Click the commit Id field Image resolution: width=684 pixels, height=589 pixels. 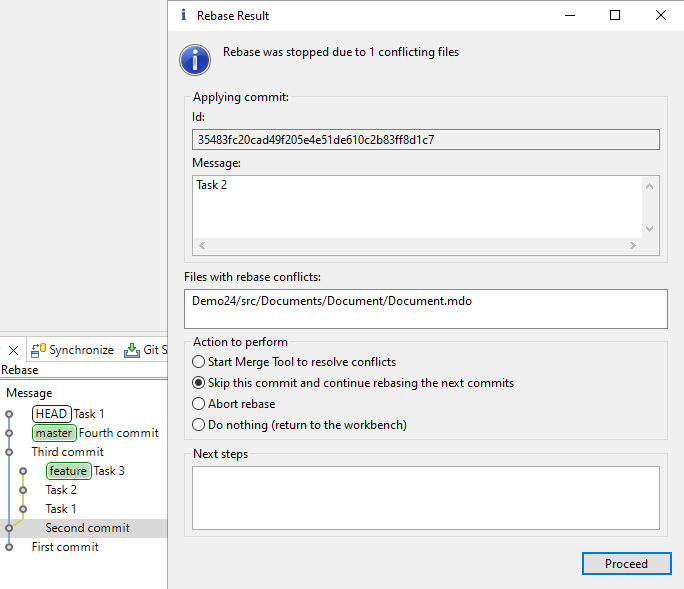(x=425, y=140)
